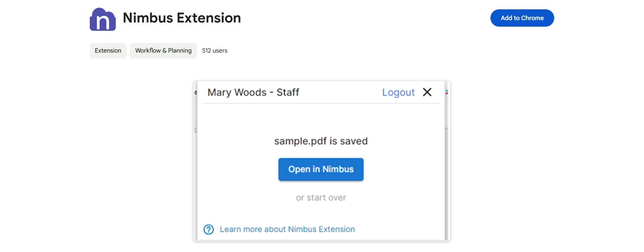Click the extension screenshot preview image
The image size is (644, 252).
coord(322,161)
